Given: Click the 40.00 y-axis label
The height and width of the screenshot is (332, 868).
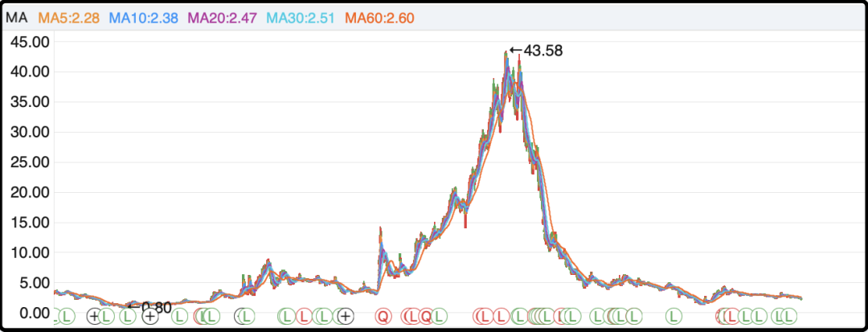Looking at the screenshot, I should click(29, 72).
